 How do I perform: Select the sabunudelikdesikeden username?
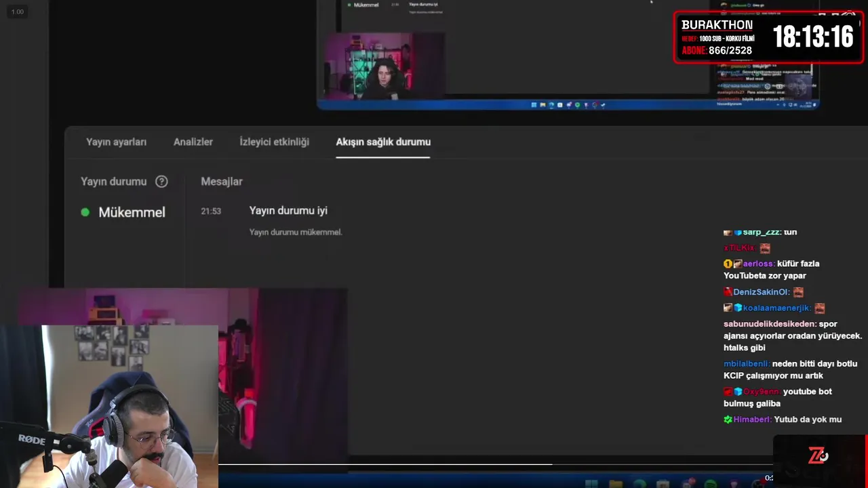click(x=770, y=324)
